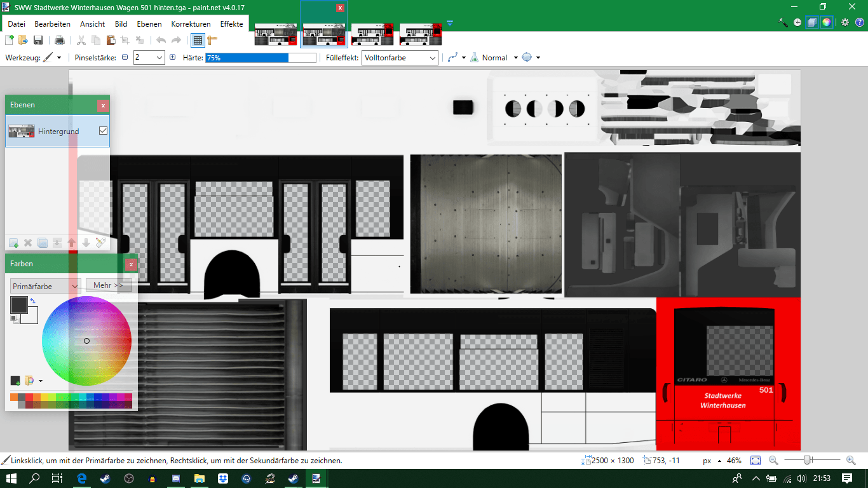Click the Save icon in the toolbar
The width and height of the screenshot is (868, 488).
click(38, 40)
